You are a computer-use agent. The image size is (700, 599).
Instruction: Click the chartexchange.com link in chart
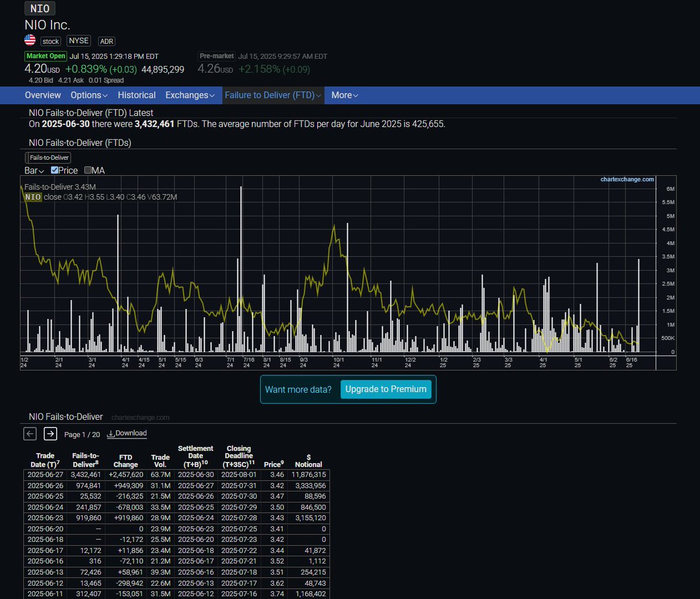coord(627,180)
